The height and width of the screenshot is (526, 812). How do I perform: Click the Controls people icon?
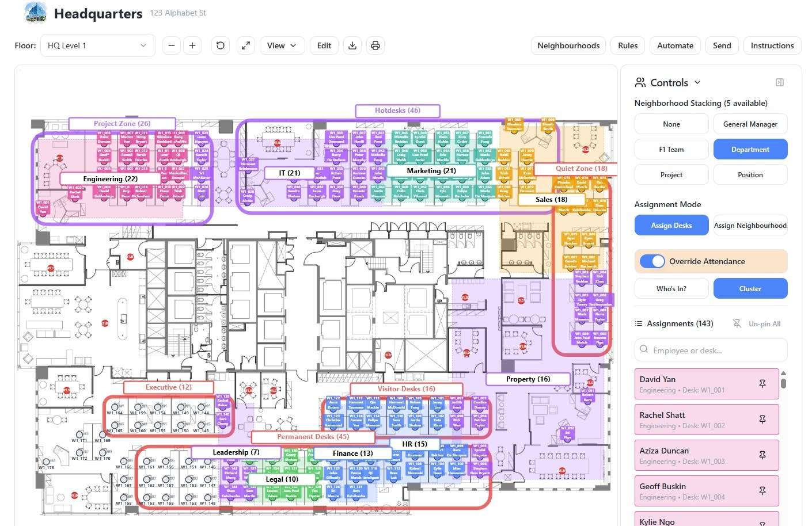pyautogui.click(x=640, y=82)
